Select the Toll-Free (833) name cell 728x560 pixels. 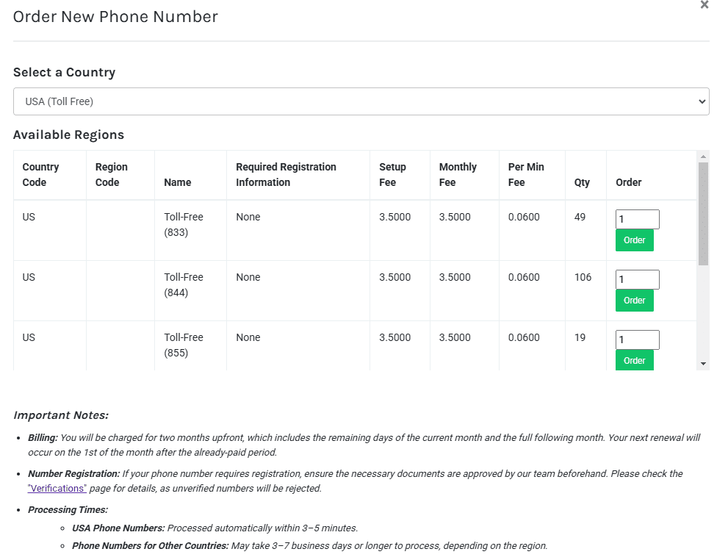(184, 225)
